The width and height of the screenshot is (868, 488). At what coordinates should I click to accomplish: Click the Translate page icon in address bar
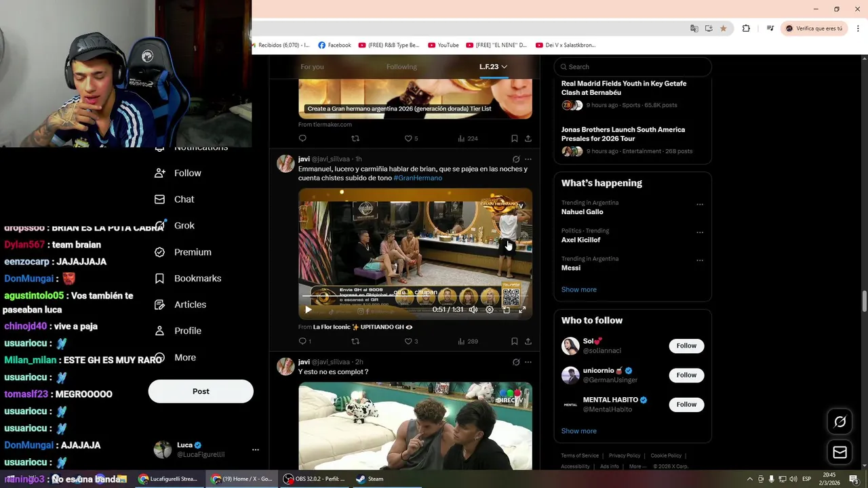694,28
